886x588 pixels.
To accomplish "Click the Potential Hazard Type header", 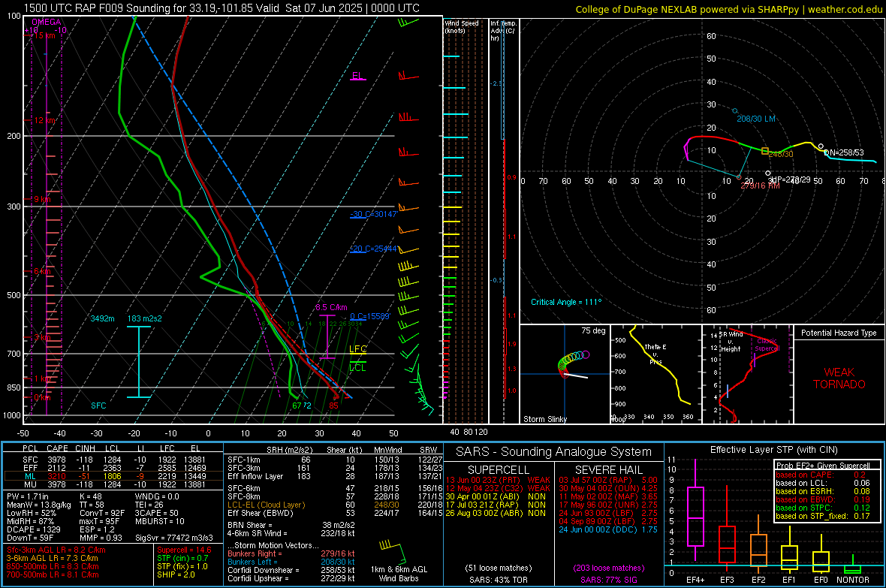I will coord(839,333).
